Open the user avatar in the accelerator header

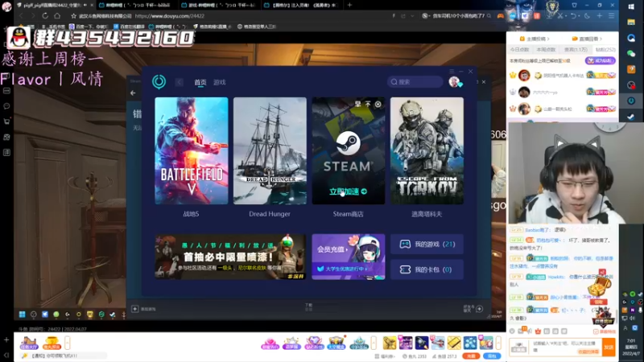click(454, 82)
